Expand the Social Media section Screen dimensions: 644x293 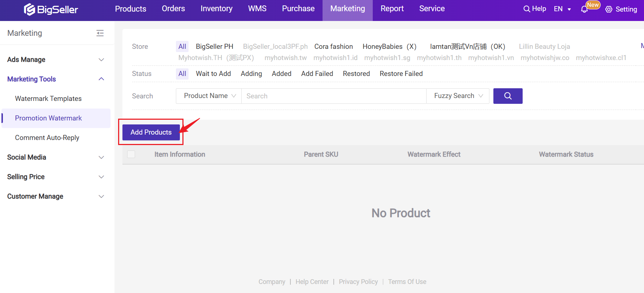(56, 157)
